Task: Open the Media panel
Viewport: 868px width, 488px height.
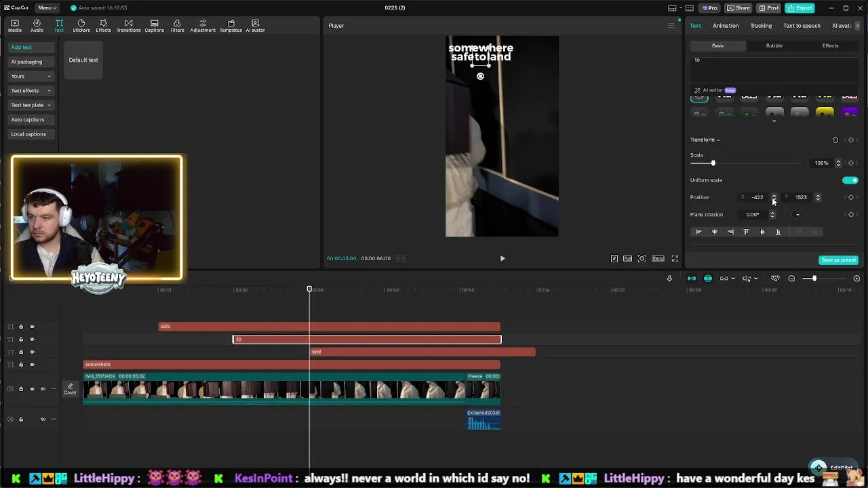Action: click(x=14, y=26)
